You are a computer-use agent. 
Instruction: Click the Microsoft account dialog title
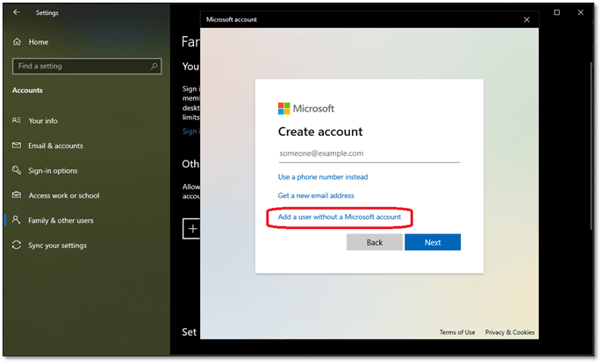(x=232, y=19)
